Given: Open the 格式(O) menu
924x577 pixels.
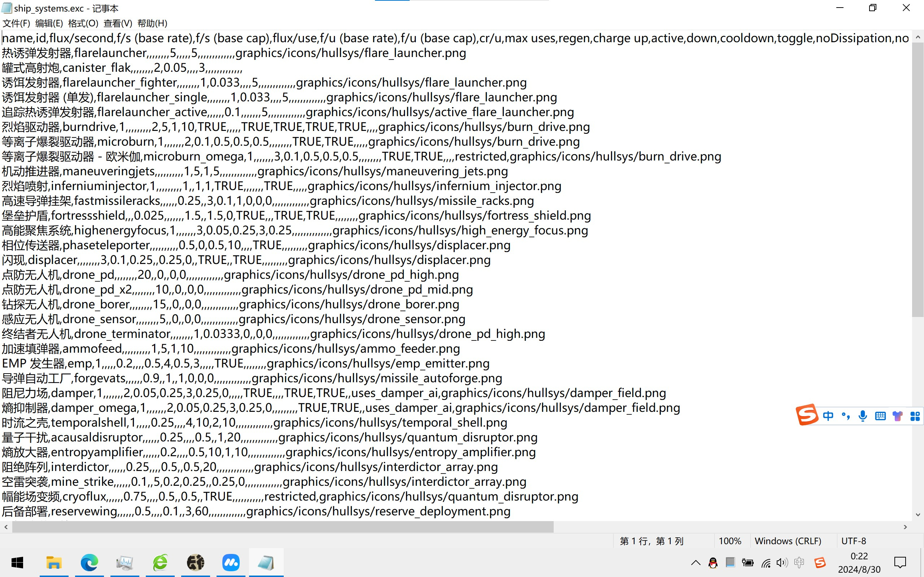Looking at the screenshot, I should click(83, 23).
